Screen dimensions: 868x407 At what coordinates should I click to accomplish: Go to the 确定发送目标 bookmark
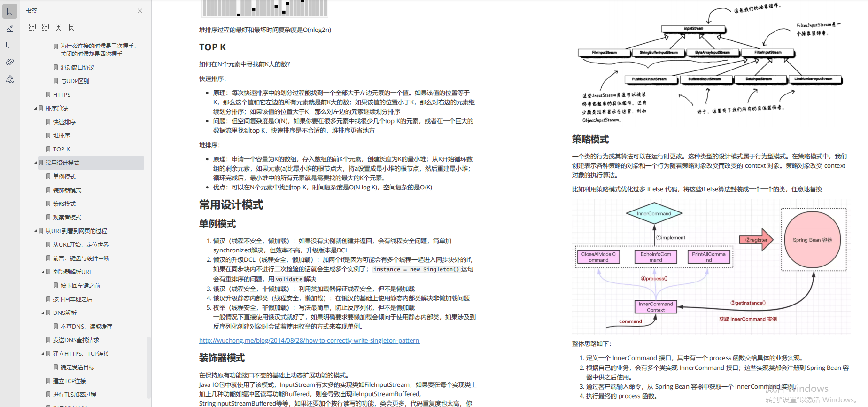77,367
